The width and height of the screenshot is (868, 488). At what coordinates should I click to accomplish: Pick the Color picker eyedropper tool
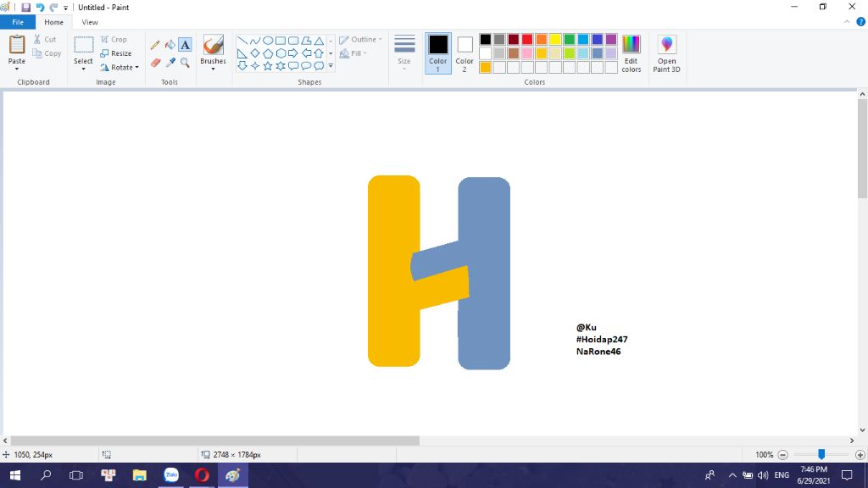click(170, 63)
